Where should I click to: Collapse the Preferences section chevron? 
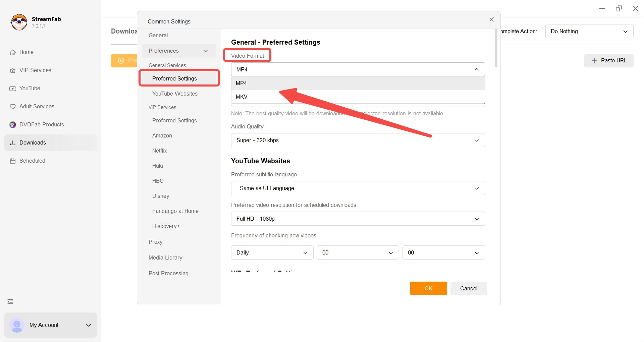point(206,51)
